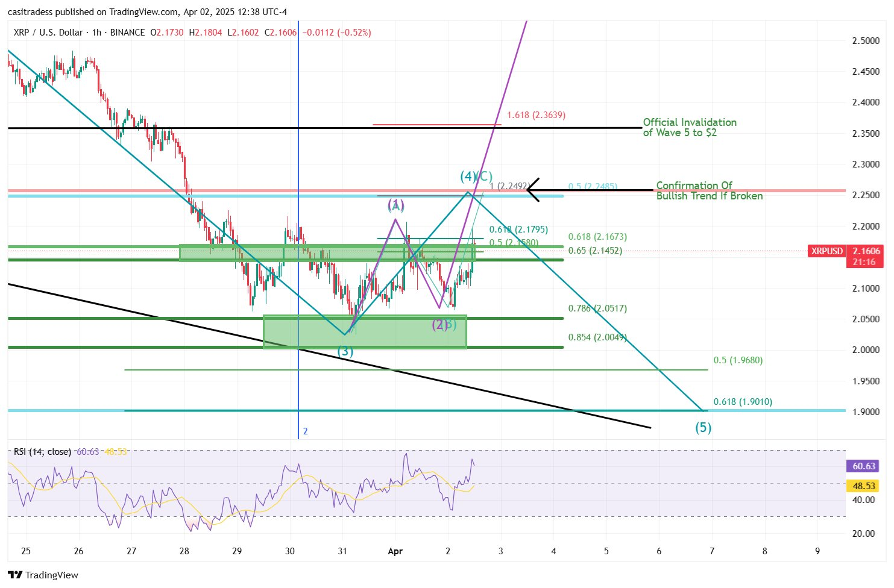
Task: Select the XRP / U.S. Dollar symbol title
Action: coord(51,33)
